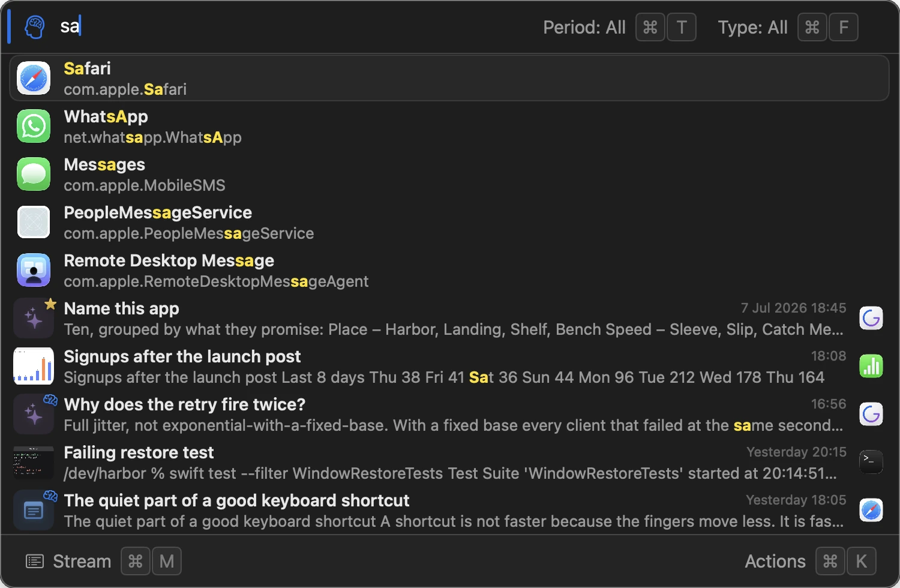Click com.apple.RemoteDesktopMessageAgent identifier text
This screenshot has width=900, height=588.
[216, 281]
